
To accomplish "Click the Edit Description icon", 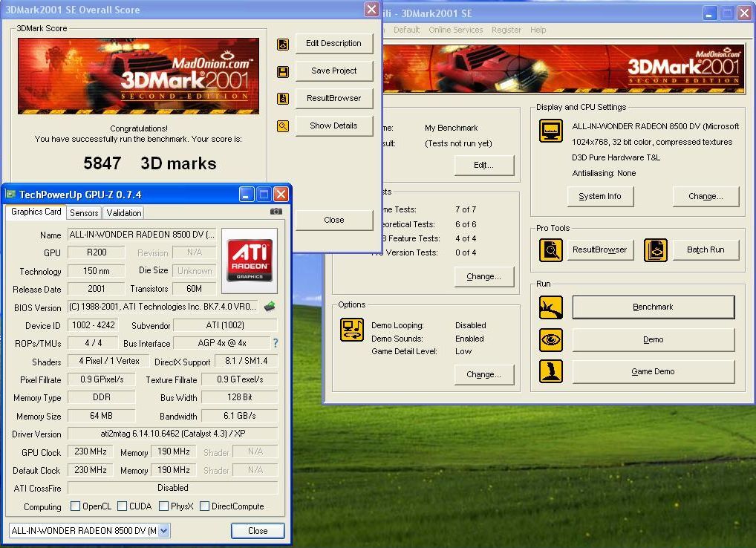I will tap(283, 44).
